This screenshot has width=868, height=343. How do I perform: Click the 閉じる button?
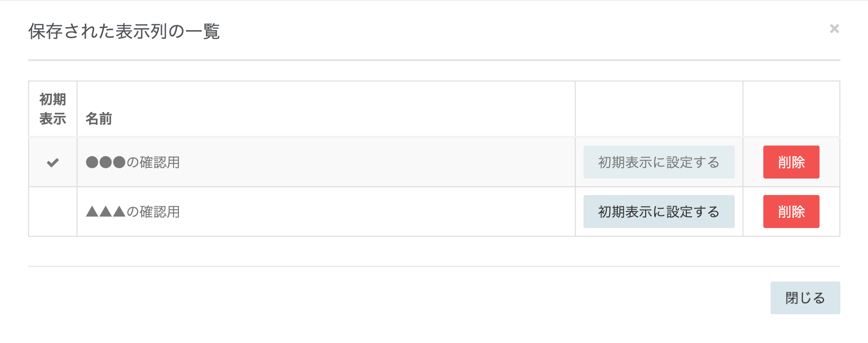805,298
